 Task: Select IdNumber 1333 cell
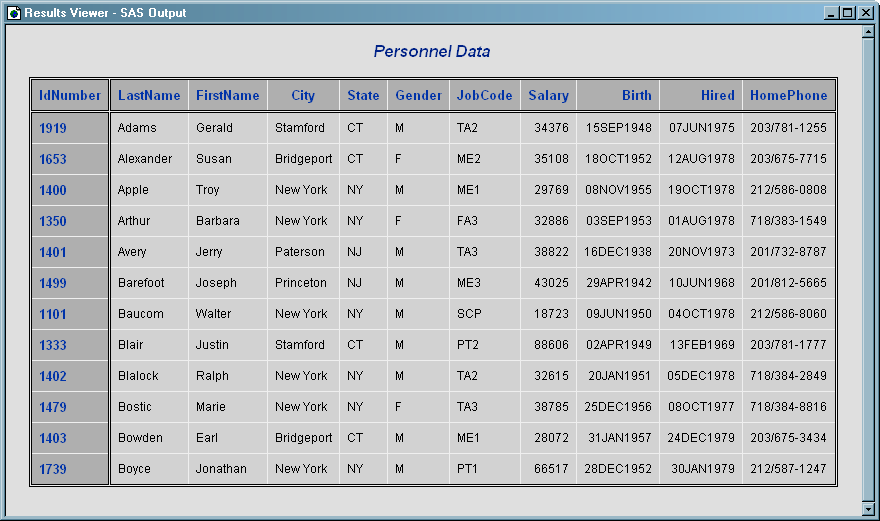click(x=70, y=345)
